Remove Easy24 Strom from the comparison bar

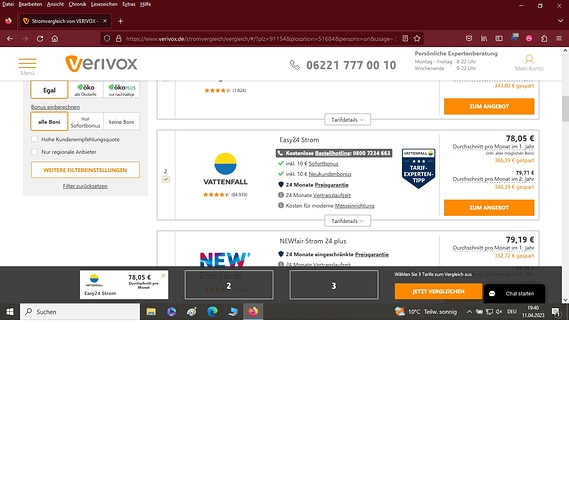click(163, 276)
